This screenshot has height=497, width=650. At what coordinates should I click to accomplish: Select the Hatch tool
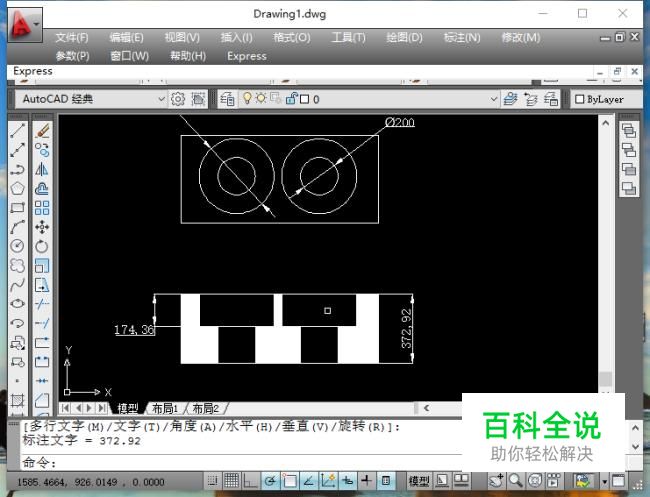pos(17,400)
